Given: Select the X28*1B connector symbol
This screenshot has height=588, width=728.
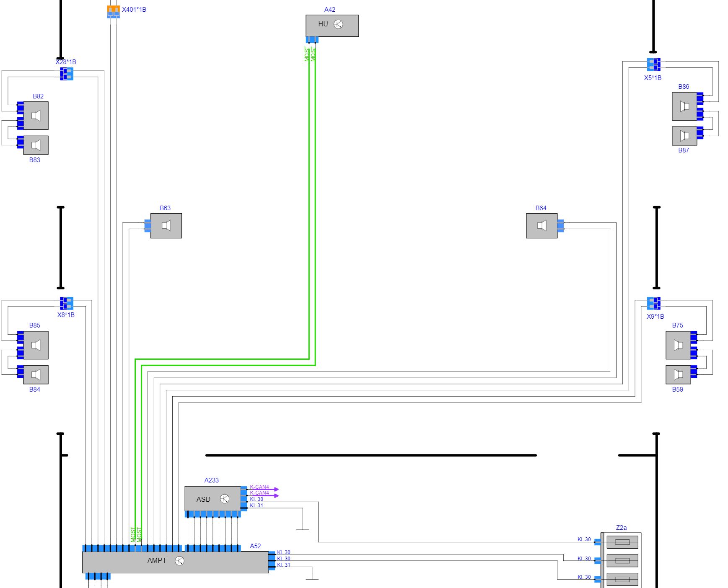Looking at the screenshot, I should [x=67, y=74].
